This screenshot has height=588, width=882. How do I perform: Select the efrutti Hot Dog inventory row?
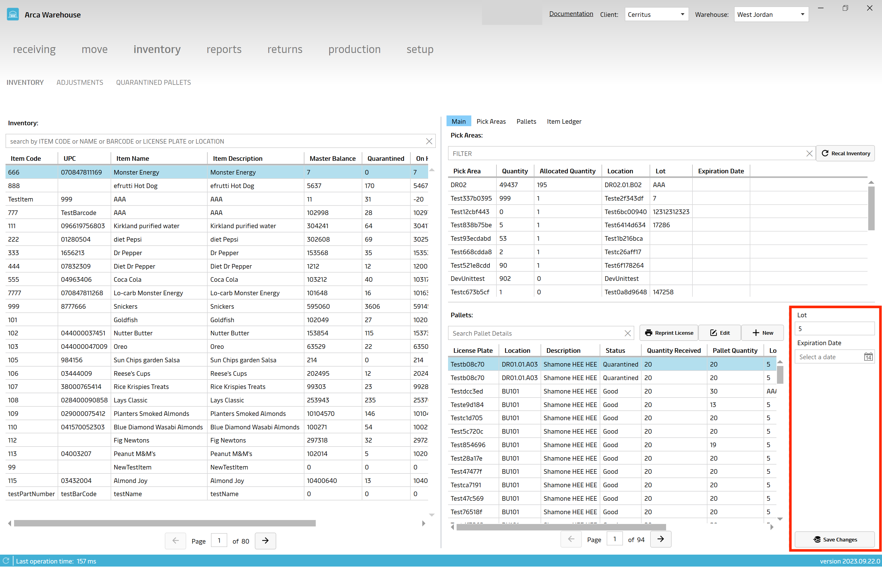point(217,186)
